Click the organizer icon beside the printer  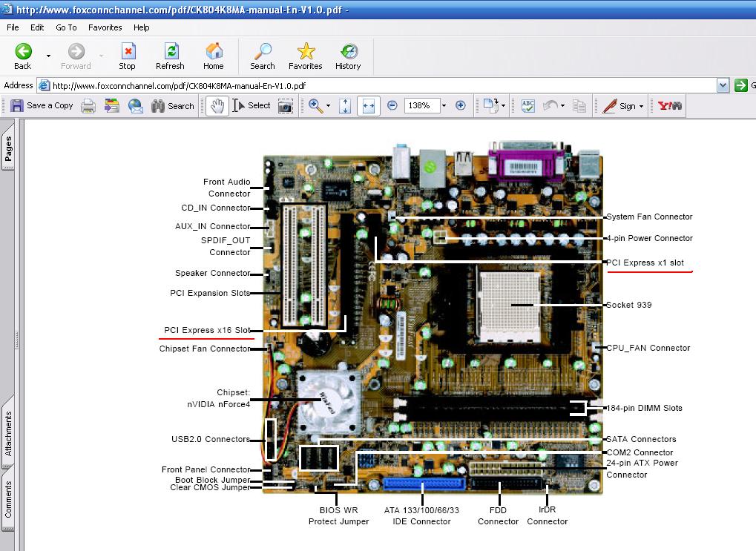[x=112, y=105]
